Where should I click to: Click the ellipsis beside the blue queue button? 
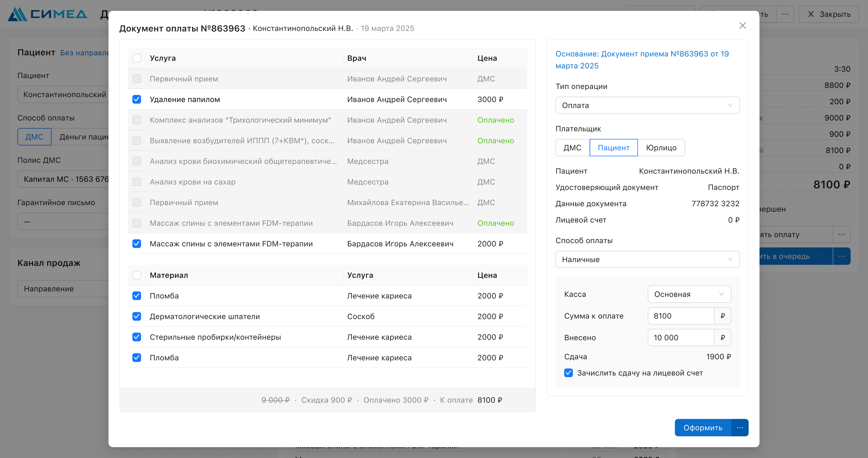(x=841, y=256)
